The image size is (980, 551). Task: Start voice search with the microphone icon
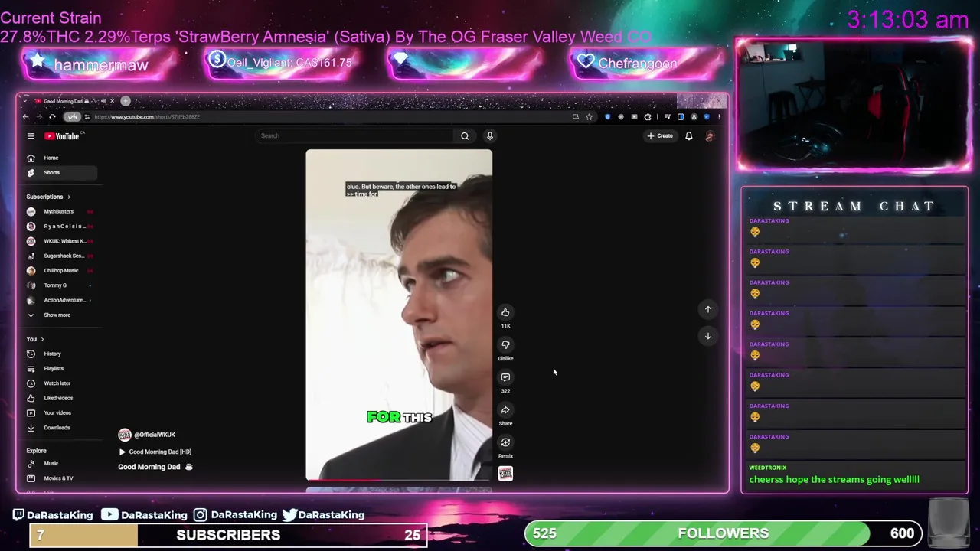click(490, 136)
